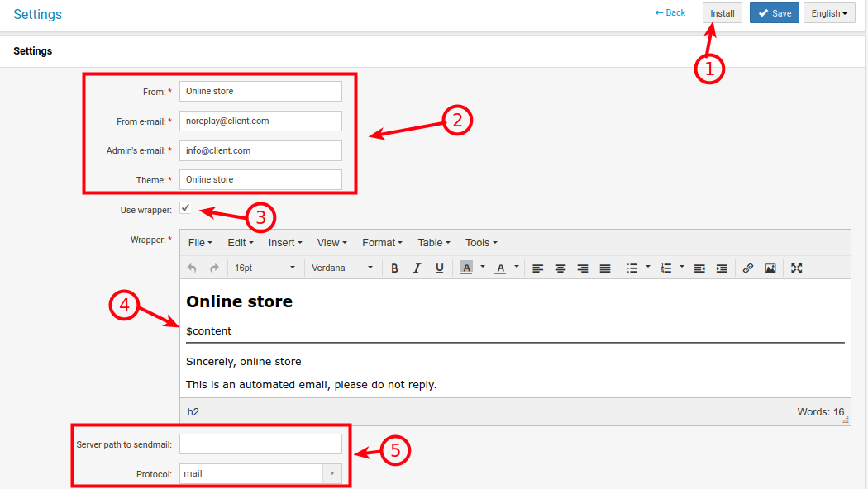The image size is (868, 489).
Task: Align text left
Action: coord(537,268)
